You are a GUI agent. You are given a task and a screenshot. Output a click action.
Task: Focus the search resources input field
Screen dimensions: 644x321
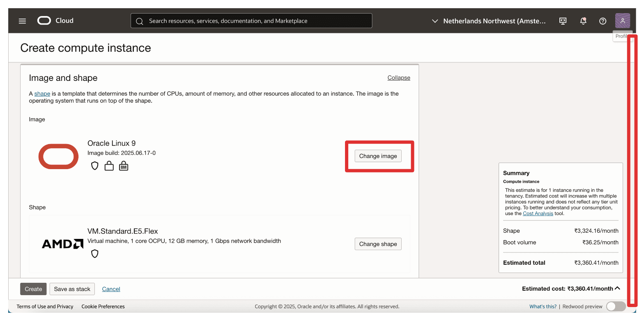point(251,21)
